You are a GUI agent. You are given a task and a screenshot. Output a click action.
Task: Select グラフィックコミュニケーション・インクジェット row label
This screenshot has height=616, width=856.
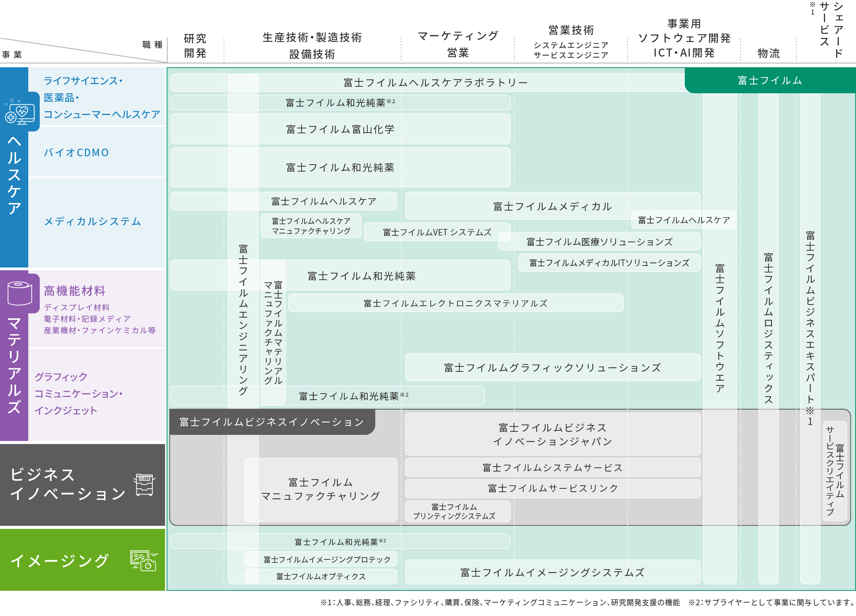tap(78, 394)
